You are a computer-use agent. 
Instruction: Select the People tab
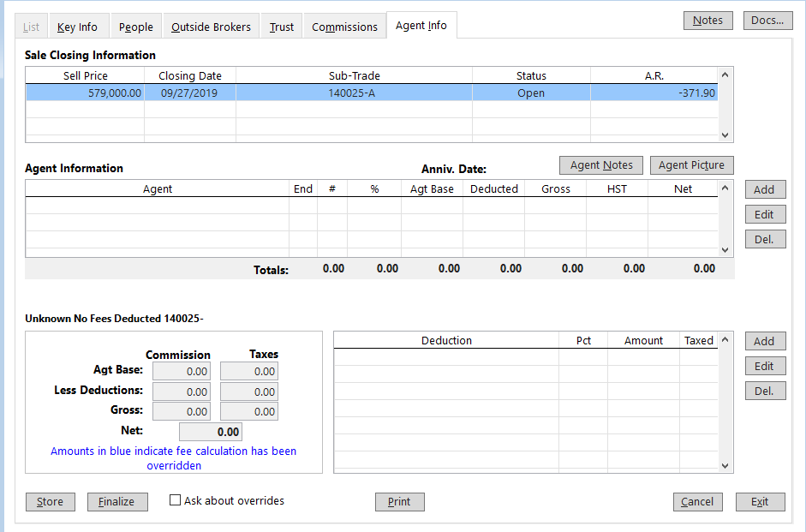pyautogui.click(x=135, y=26)
